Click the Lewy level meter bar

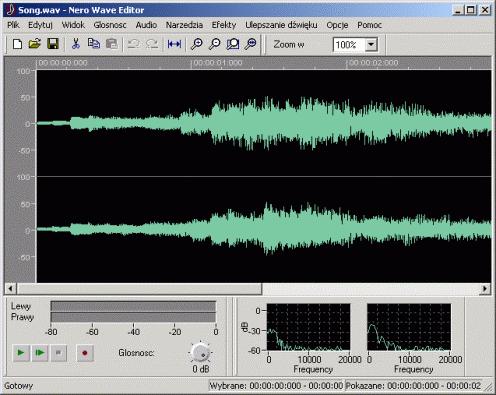[x=133, y=306]
